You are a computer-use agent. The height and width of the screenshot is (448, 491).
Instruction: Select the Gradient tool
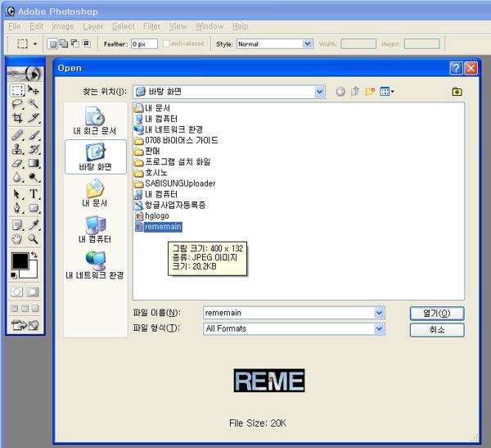coord(34,163)
